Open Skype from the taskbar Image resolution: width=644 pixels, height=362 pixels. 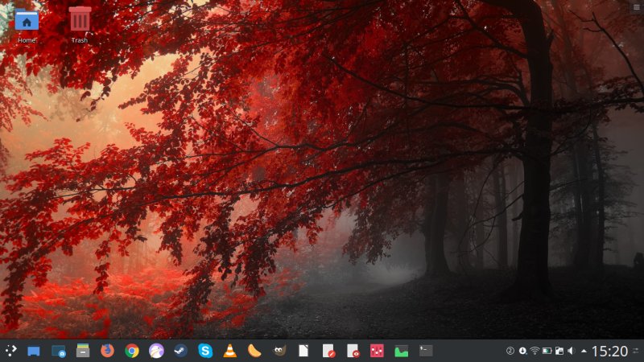[205, 351]
